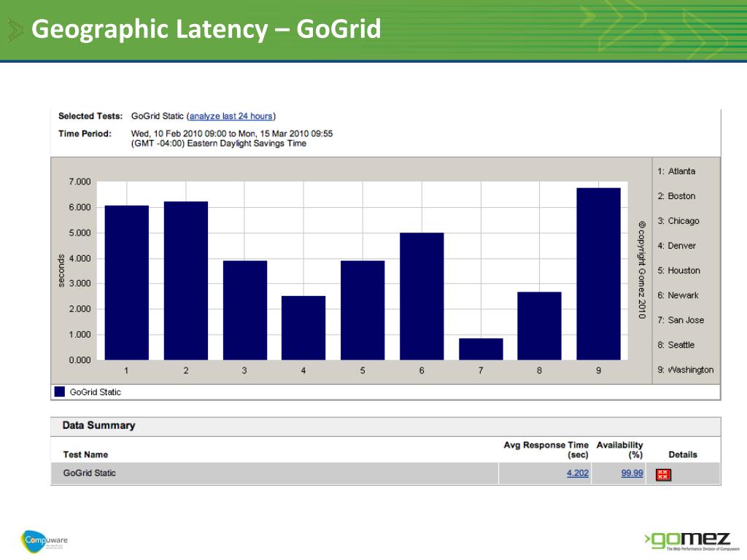Click the '5: Houston' legend entry

(679, 271)
